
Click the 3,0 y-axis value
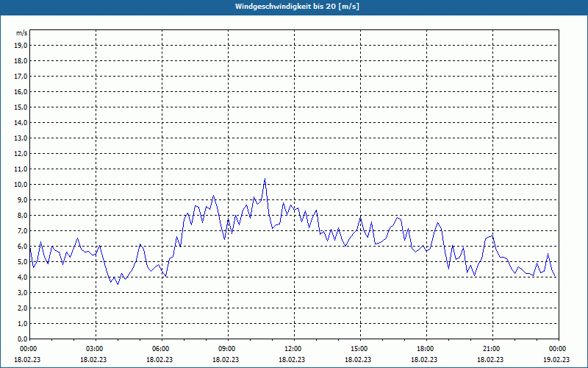tap(22, 292)
